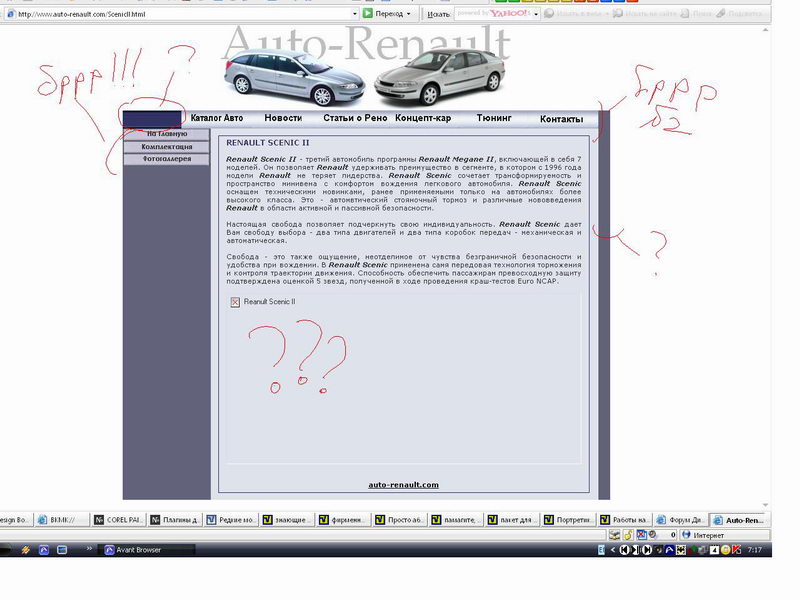Click the vertical scrollbar up arrow
800x600 pixels.
click(765, 30)
